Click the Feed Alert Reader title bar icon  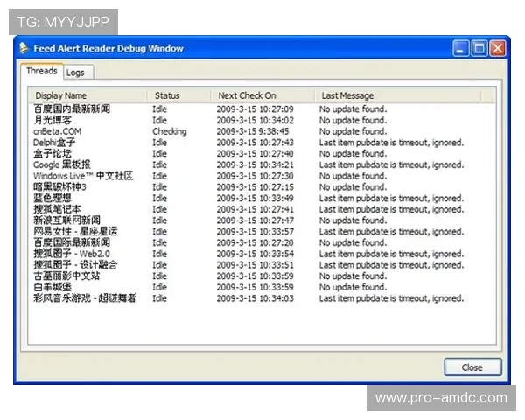(x=24, y=49)
